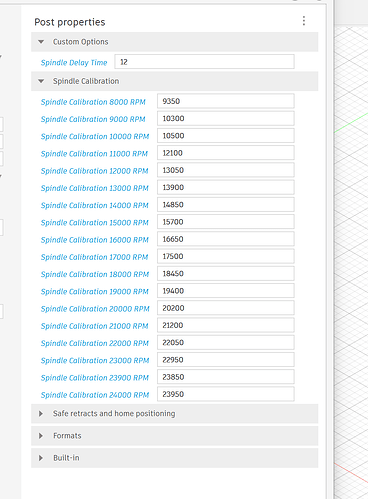Click the Spindle Calibration 19000 RPM label
This screenshot has width=368, height=499.
point(95,292)
